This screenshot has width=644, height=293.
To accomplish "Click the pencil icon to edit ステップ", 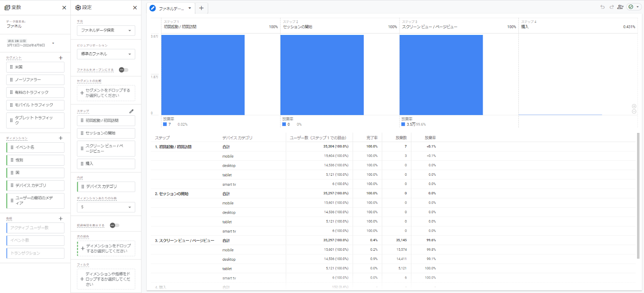I will tap(131, 111).
